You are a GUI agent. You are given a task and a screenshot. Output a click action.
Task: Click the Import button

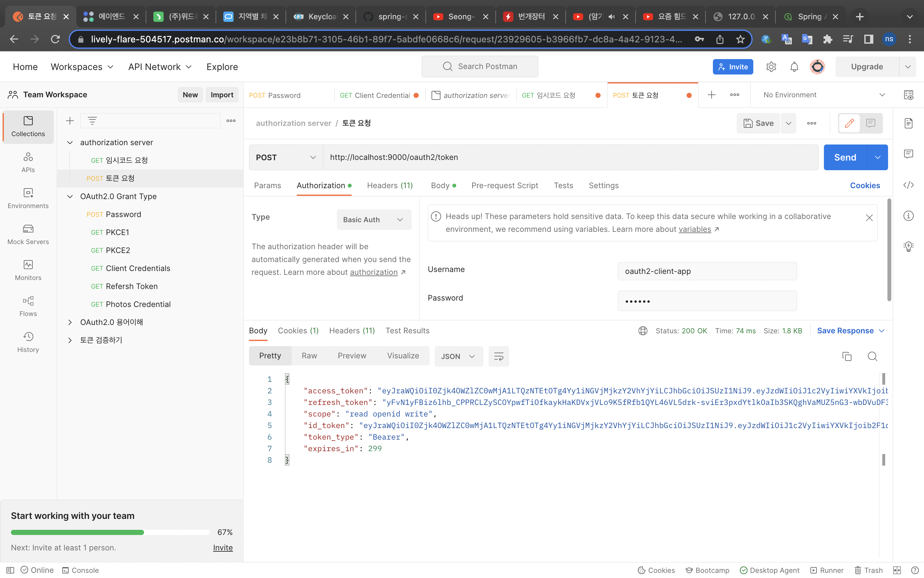(x=222, y=95)
